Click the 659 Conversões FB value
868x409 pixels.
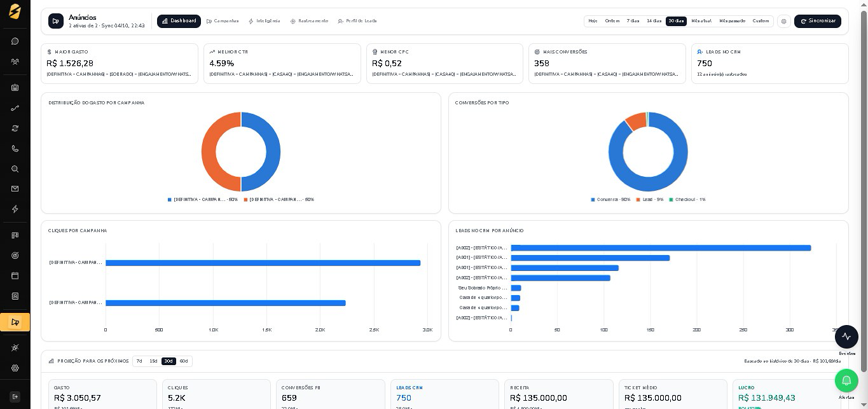pyautogui.click(x=289, y=398)
